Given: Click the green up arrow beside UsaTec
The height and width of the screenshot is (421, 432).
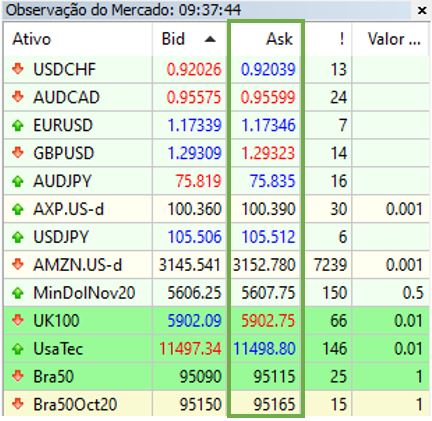Looking at the screenshot, I should click(x=18, y=349).
